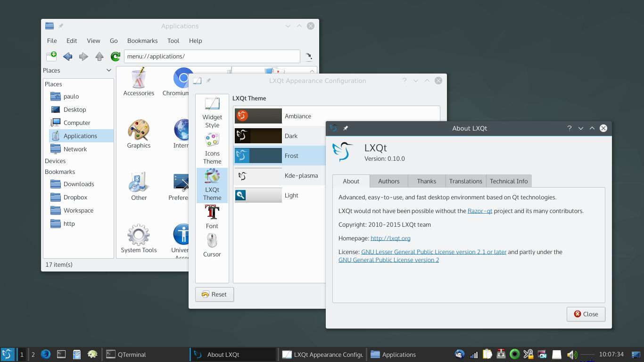
Task: Collapse the Places panel header
Action: point(109,70)
